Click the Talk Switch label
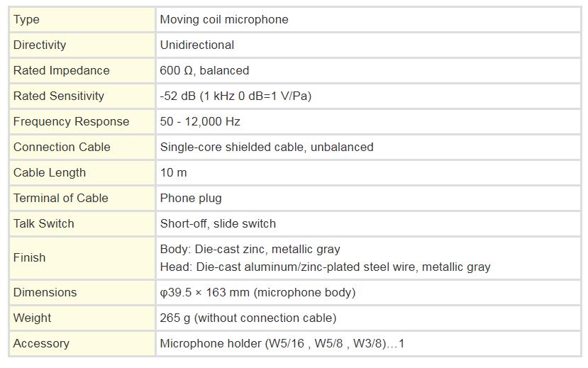Viewport: 588px width, 368px height. point(44,223)
